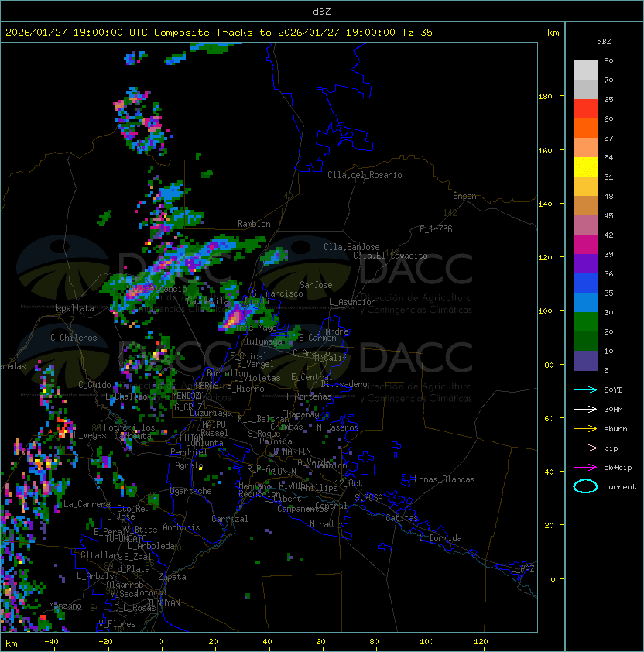Click the 'Uspallata' place label
644x652 pixels.
tap(73, 308)
